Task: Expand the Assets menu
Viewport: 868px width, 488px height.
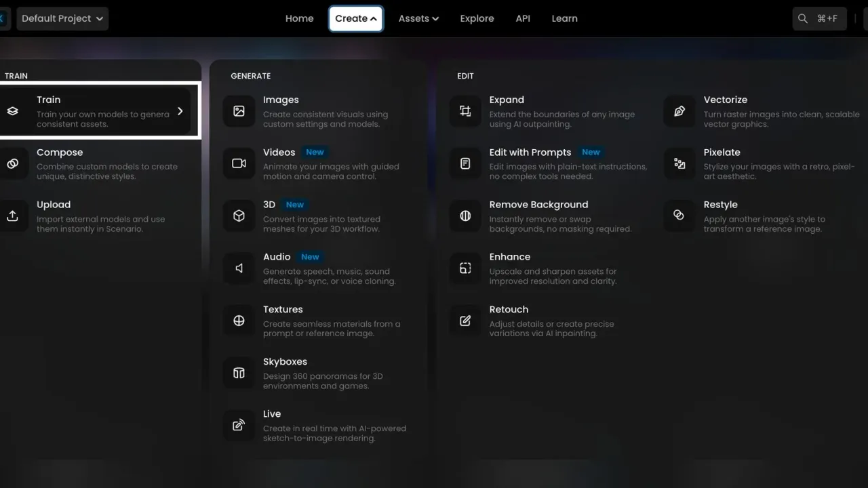Action: point(418,19)
